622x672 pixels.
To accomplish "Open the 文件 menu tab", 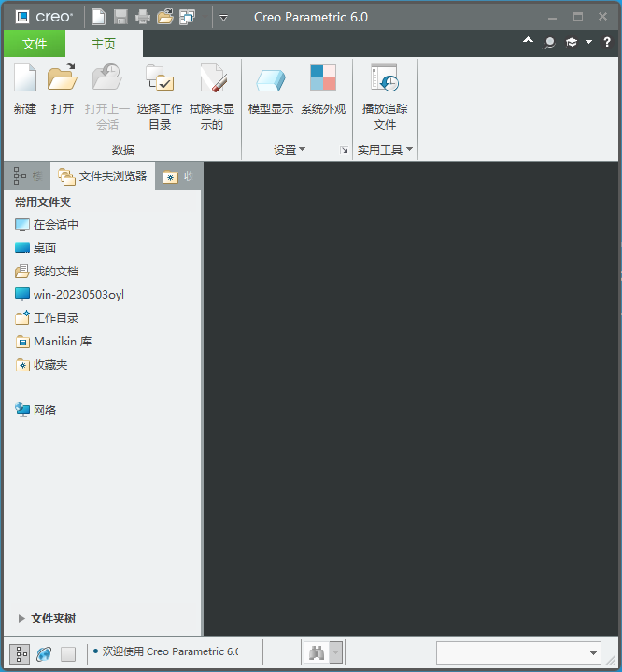I will click(x=35, y=43).
